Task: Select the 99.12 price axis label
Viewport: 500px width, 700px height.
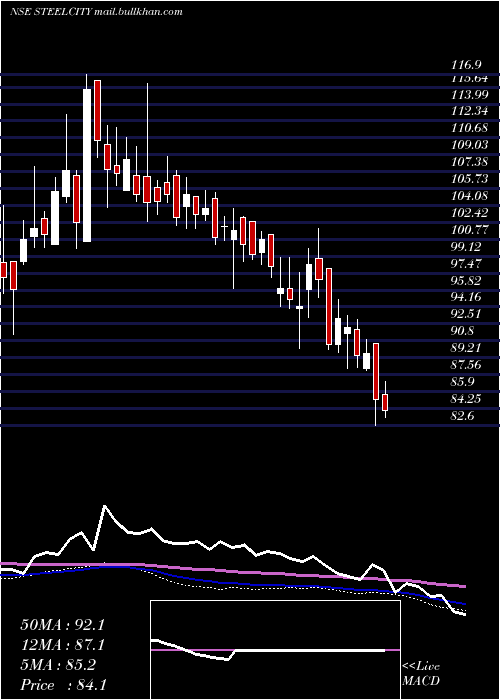Action: pyautogui.click(x=466, y=247)
